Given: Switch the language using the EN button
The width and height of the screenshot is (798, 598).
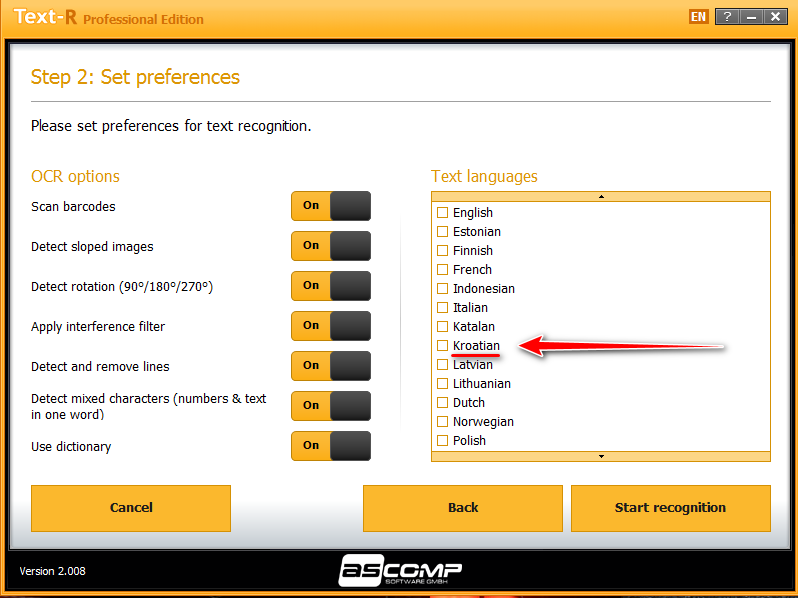Looking at the screenshot, I should pyautogui.click(x=699, y=17).
